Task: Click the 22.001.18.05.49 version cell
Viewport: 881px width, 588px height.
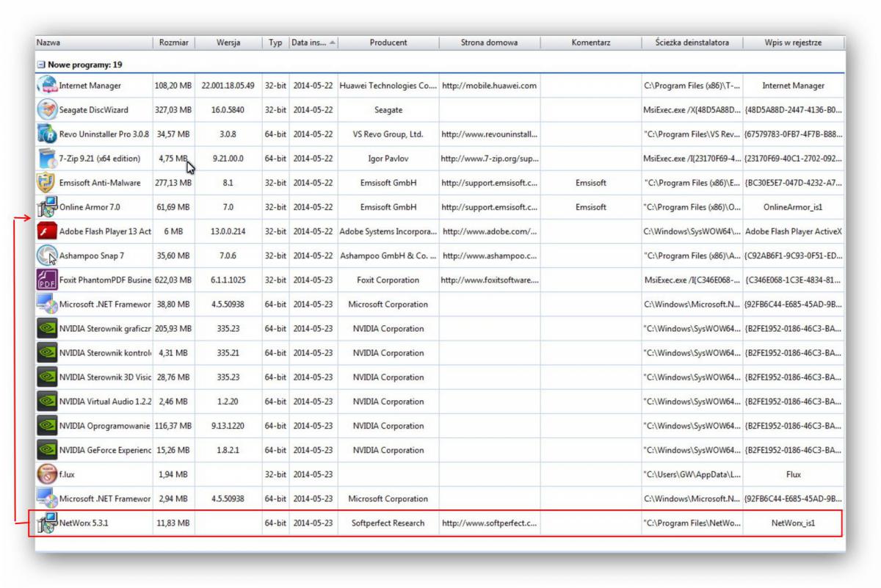Action: [228, 86]
